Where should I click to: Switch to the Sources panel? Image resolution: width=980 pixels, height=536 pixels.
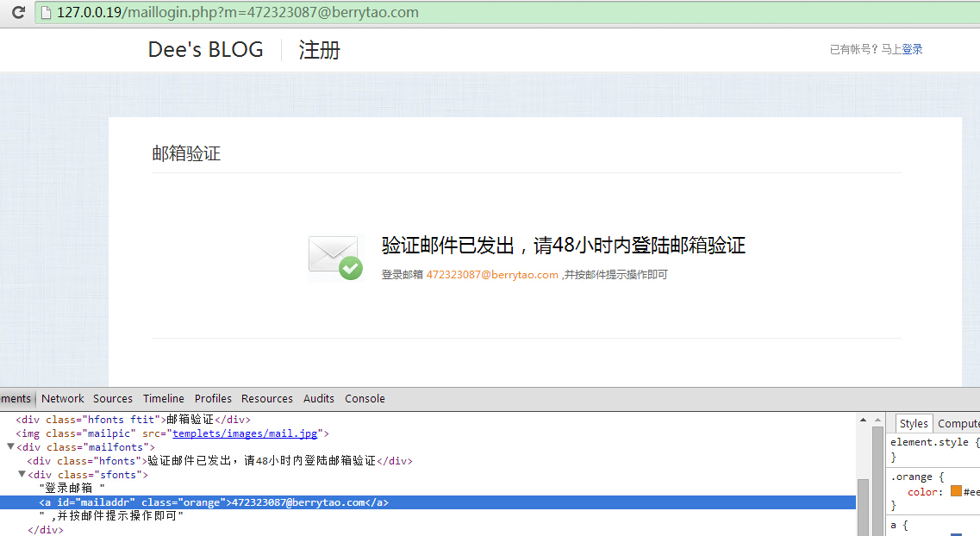coord(113,398)
